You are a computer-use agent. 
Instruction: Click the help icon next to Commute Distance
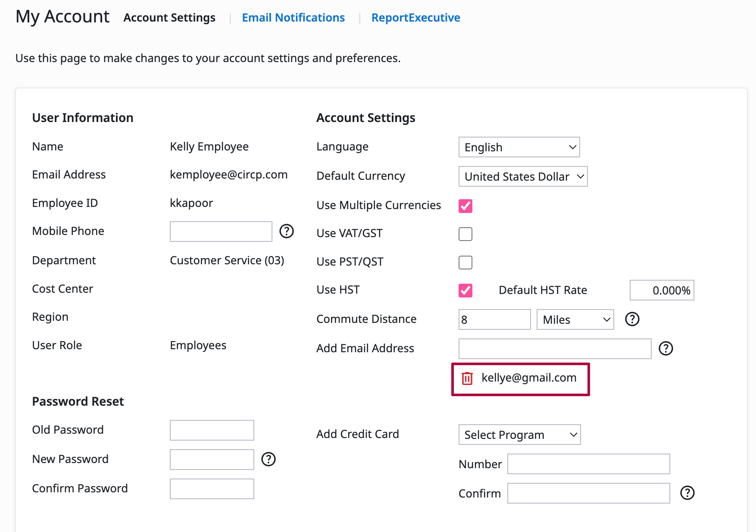[x=632, y=319]
